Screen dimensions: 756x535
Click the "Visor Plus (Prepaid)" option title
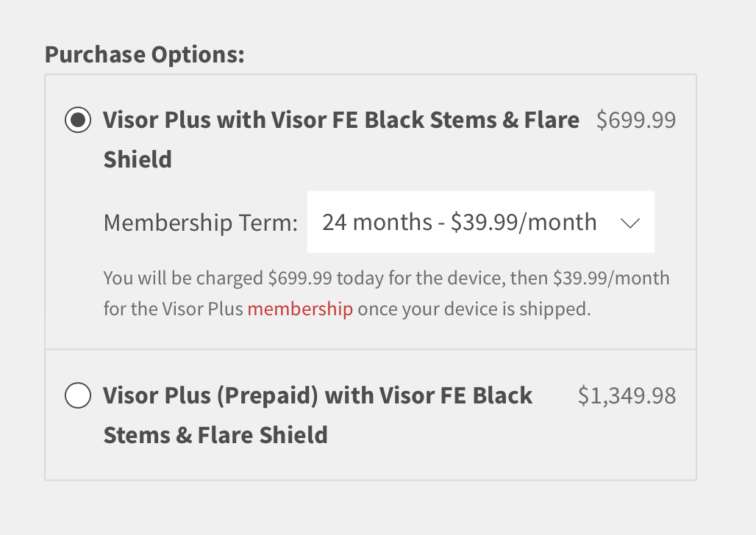[x=211, y=396]
